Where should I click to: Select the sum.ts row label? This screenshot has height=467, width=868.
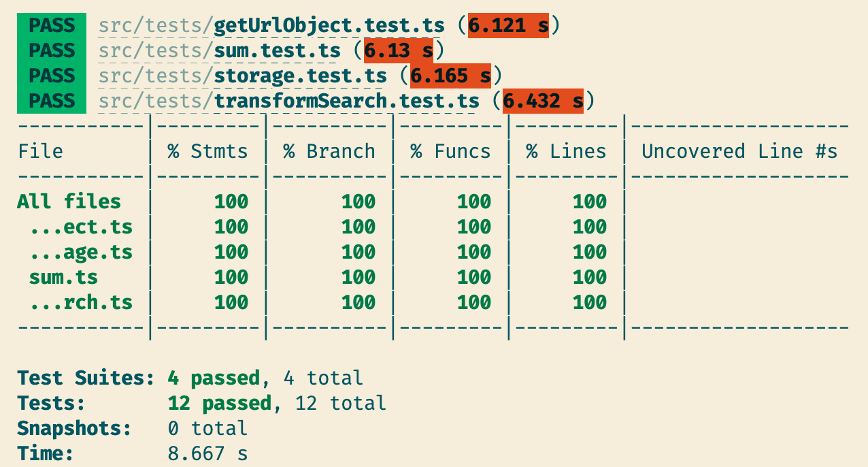point(63,277)
